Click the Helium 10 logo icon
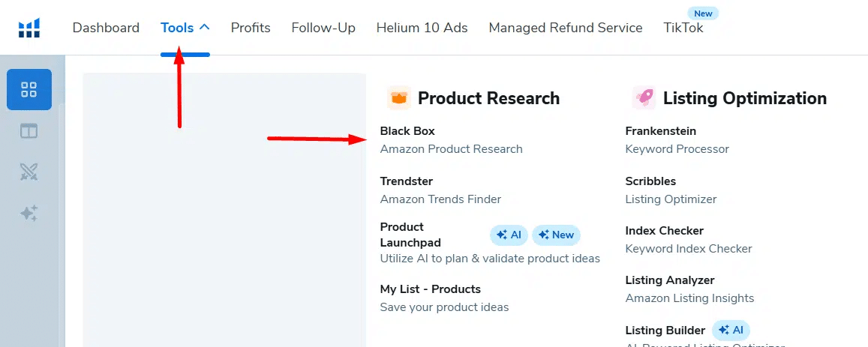Image resolution: width=868 pixels, height=347 pixels. [x=29, y=28]
